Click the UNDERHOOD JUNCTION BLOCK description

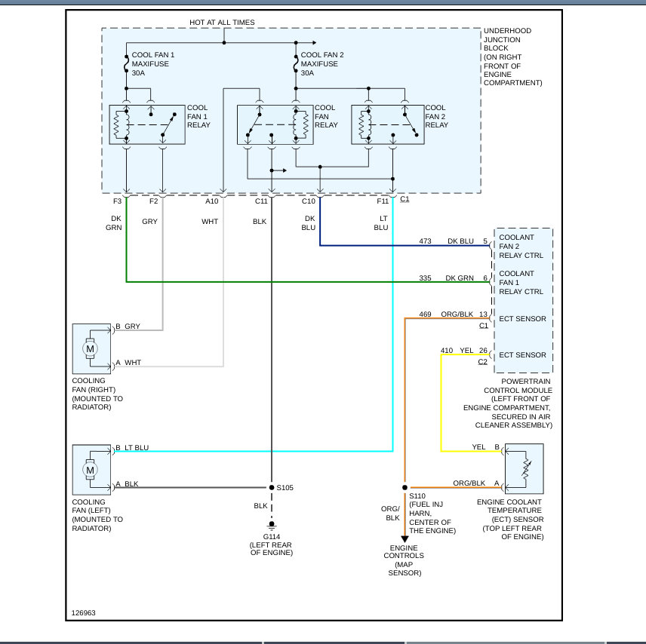[x=512, y=57]
